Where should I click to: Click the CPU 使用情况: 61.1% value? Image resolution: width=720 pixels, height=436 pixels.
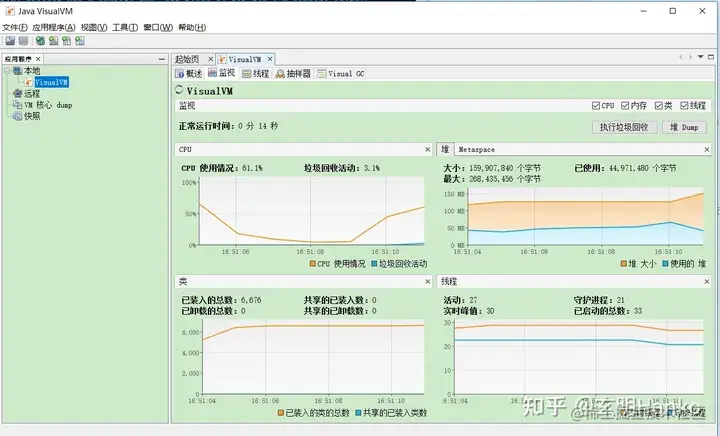click(x=222, y=168)
